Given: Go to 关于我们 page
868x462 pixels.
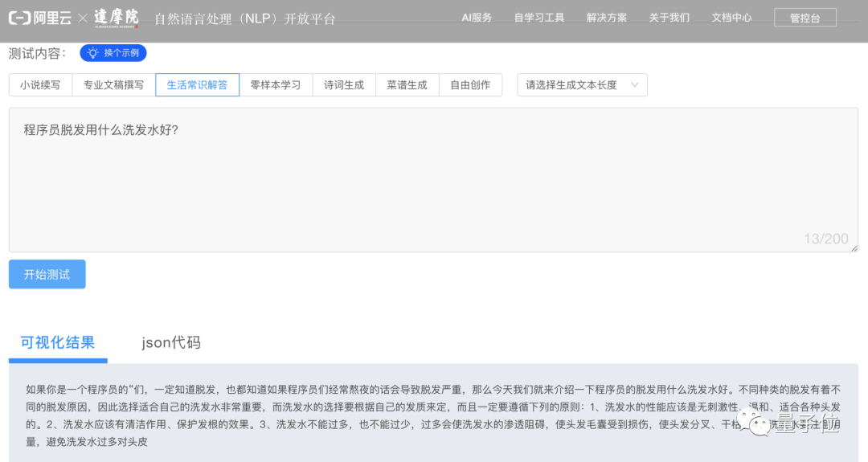Looking at the screenshot, I should pos(669,18).
